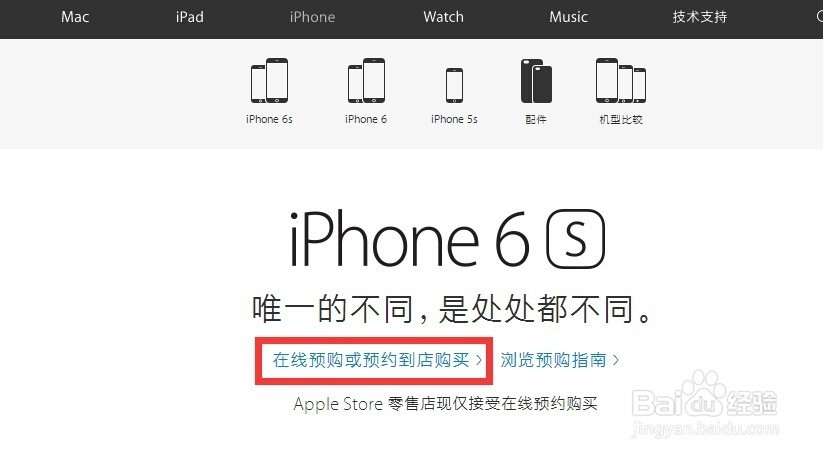Open the Mac menu item

coord(75,17)
